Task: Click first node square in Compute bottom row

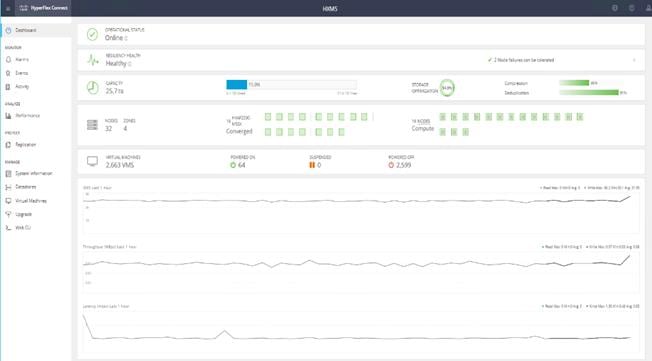Action: 442,132
